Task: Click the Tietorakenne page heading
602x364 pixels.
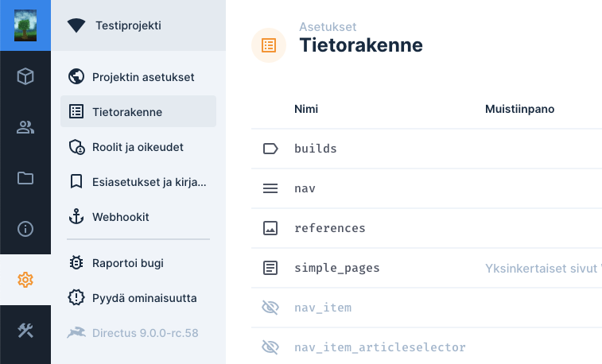Action: tap(361, 45)
